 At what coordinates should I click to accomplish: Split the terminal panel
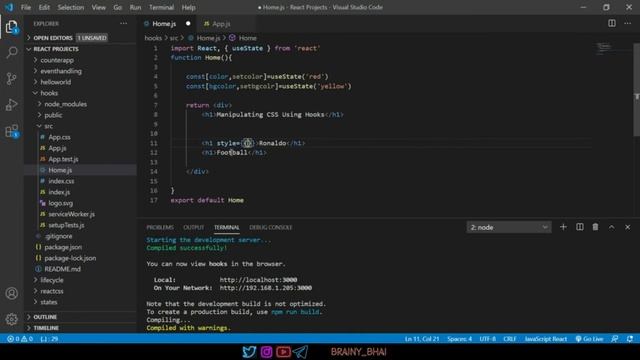click(x=580, y=227)
